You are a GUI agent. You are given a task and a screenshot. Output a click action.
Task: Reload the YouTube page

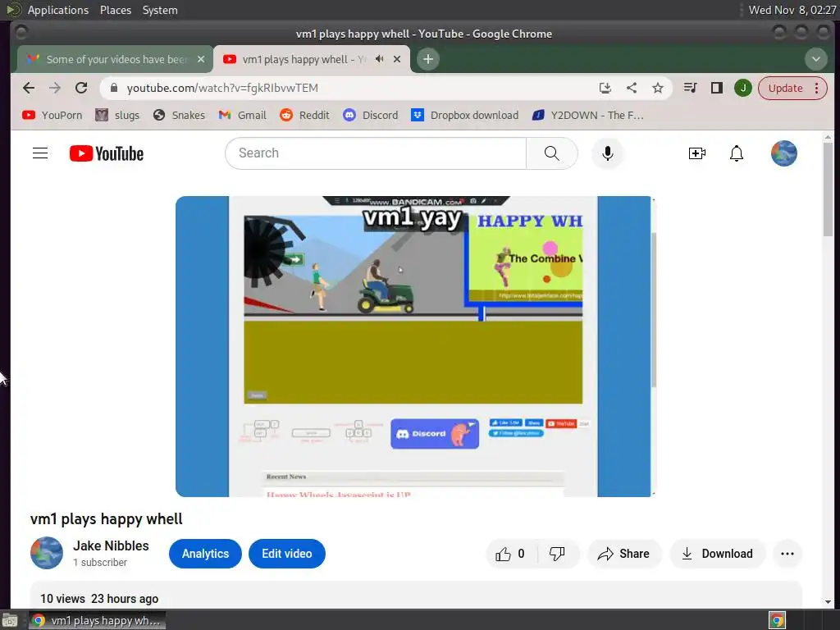point(81,88)
